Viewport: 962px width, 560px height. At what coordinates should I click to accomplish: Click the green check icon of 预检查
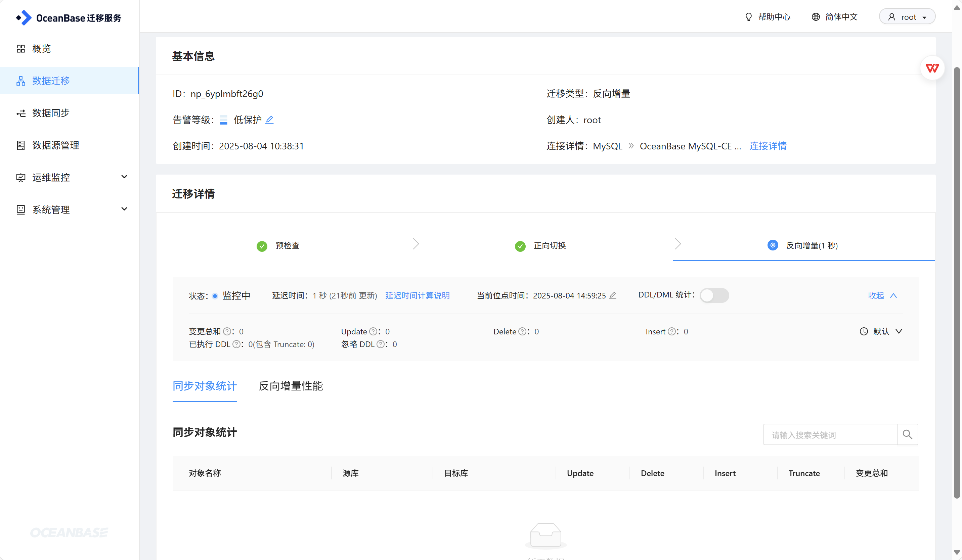pos(262,246)
